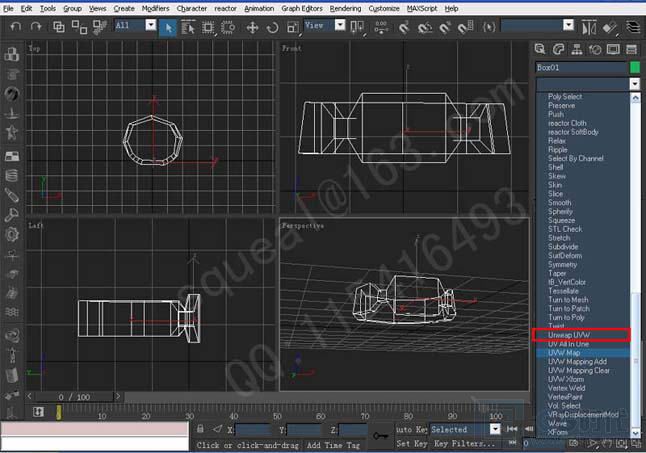
Task: Open the Graph Editors menu
Action: tap(302, 9)
